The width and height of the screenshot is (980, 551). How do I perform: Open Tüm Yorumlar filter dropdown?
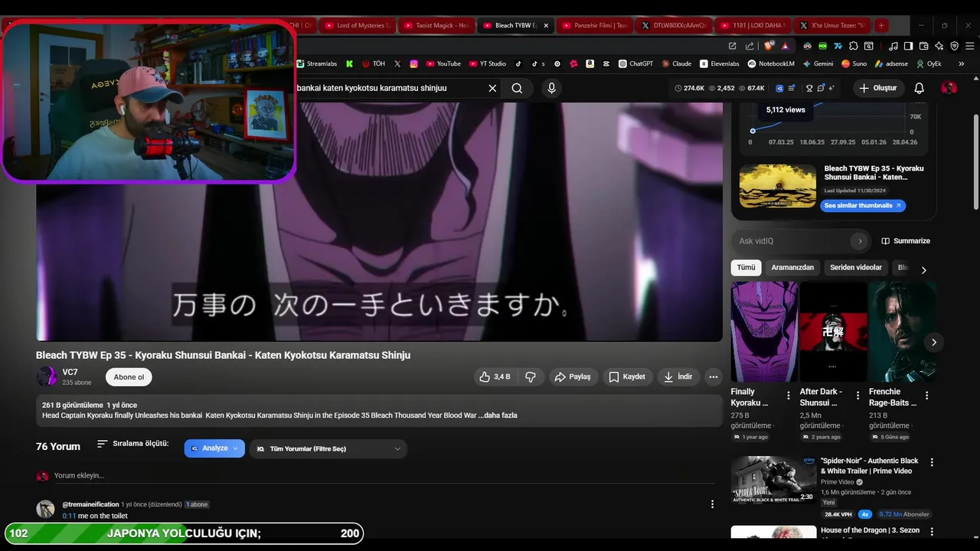pos(328,448)
